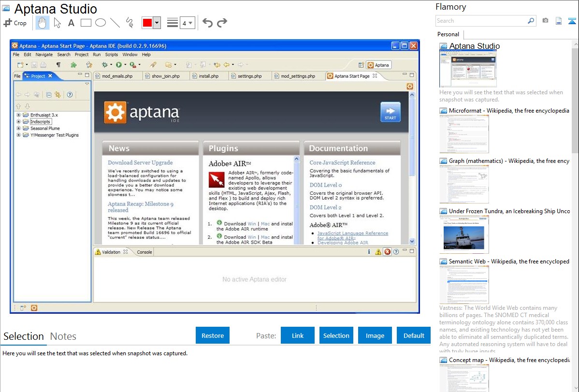579x392 pixels.
Task: Choose the freehand drawing tool
Action: (x=130, y=23)
